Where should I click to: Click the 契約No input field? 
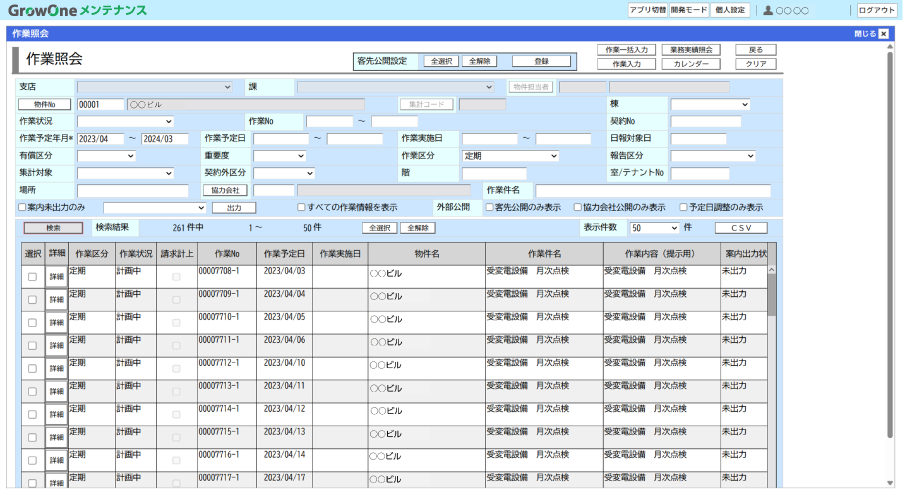tap(705, 121)
